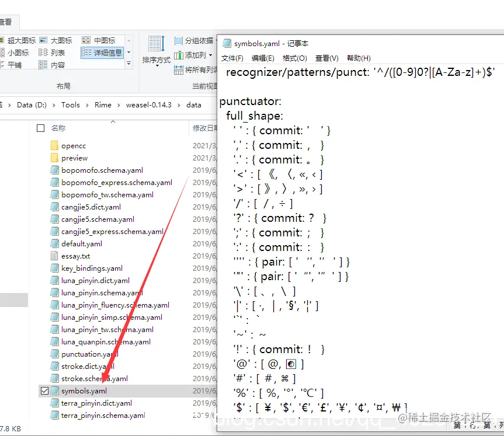Toggle the select-all checkbox in name header
The height and width of the screenshot is (436, 504).
point(40,128)
